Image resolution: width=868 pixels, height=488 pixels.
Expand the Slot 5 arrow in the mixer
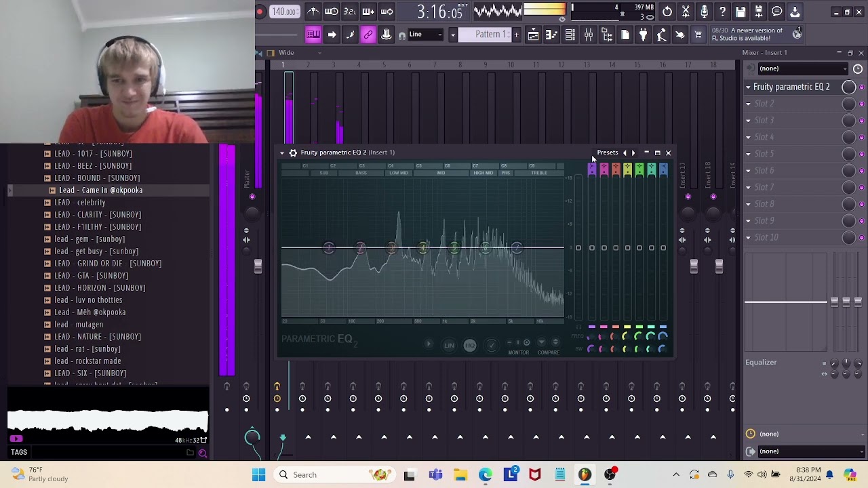[x=749, y=154]
